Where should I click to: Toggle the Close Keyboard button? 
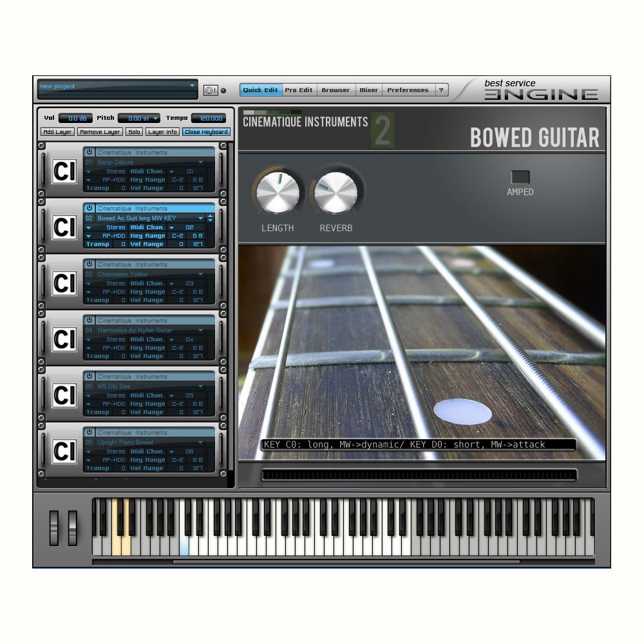[x=206, y=132]
